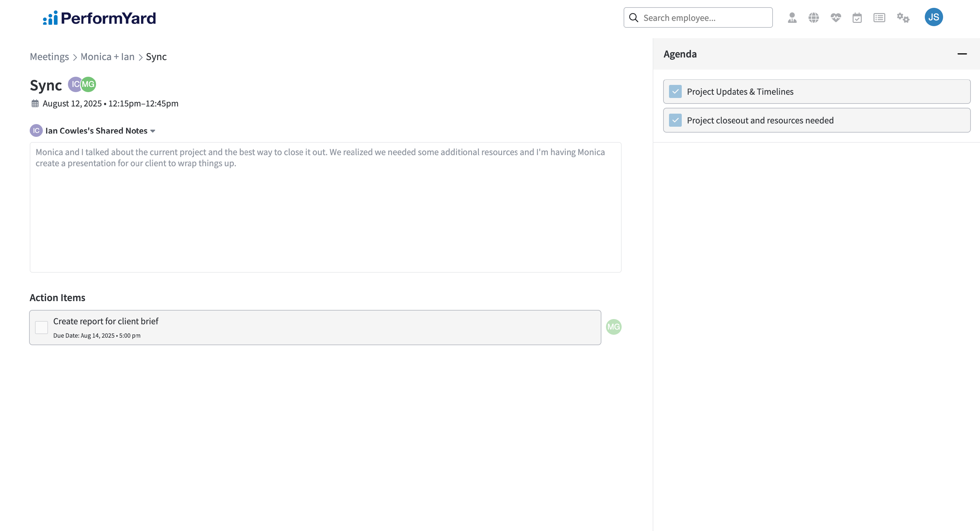Open the heartbeat feedback icon

click(x=835, y=18)
